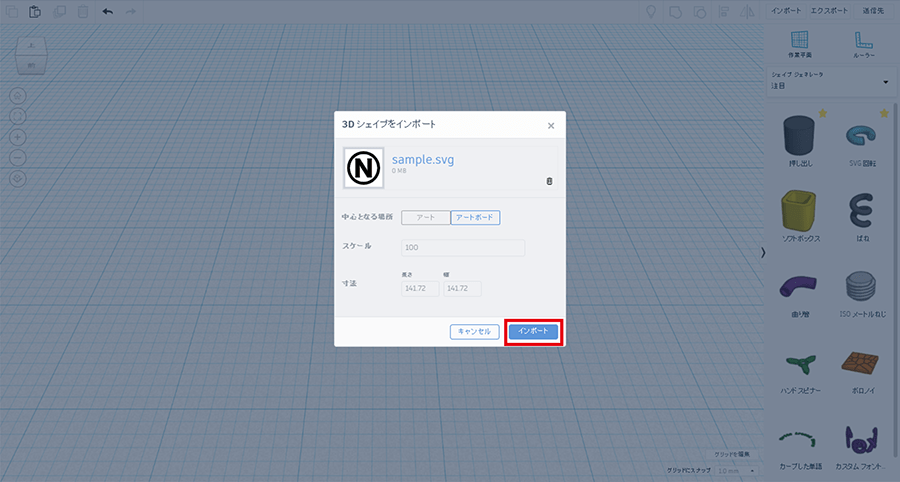Open the Shape Generators (シェイプ ジェネレータ) dropdown
The width and height of the screenshot is (900, 482).
pos(830,80)
